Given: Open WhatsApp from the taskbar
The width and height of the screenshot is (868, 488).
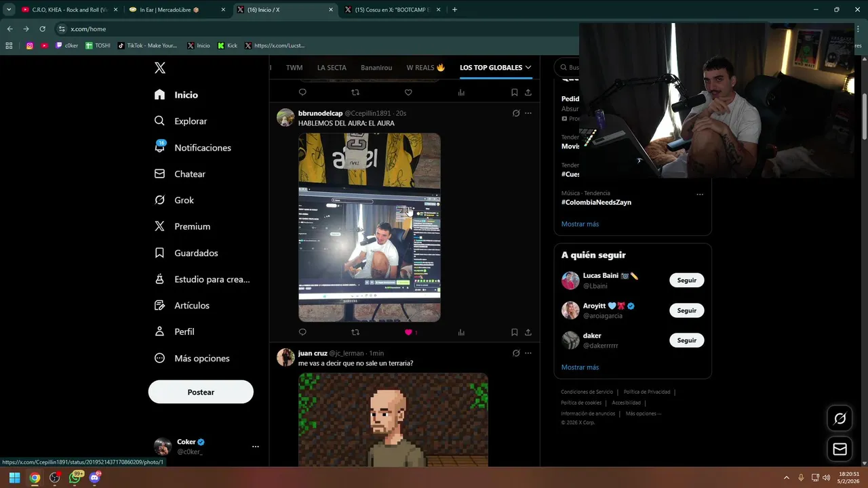Looking at the screenshot, I should (75, 478).
